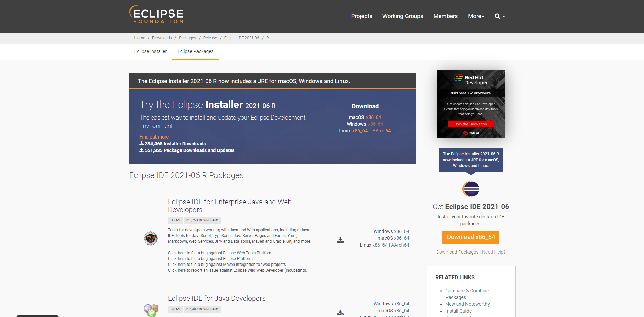The width and height of the screenshot is (644, 317).
Task: Open the Need Help? link
Action: 494,252
